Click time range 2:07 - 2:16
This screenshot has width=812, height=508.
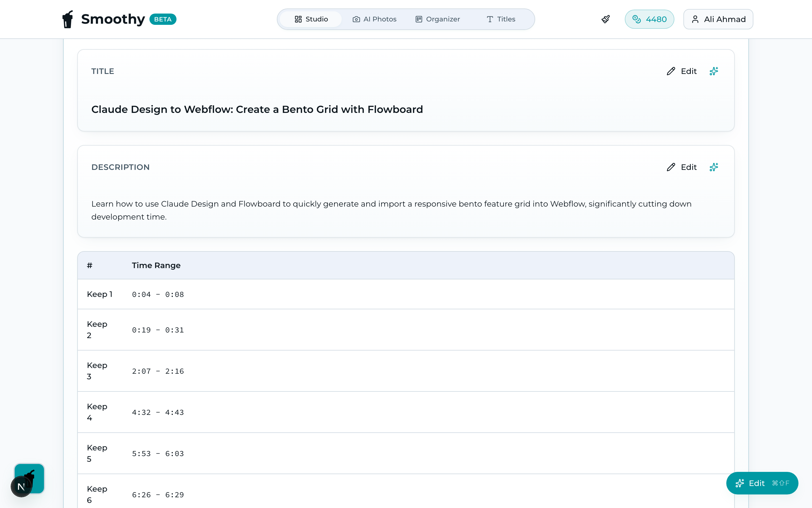(x=158, y=371)
